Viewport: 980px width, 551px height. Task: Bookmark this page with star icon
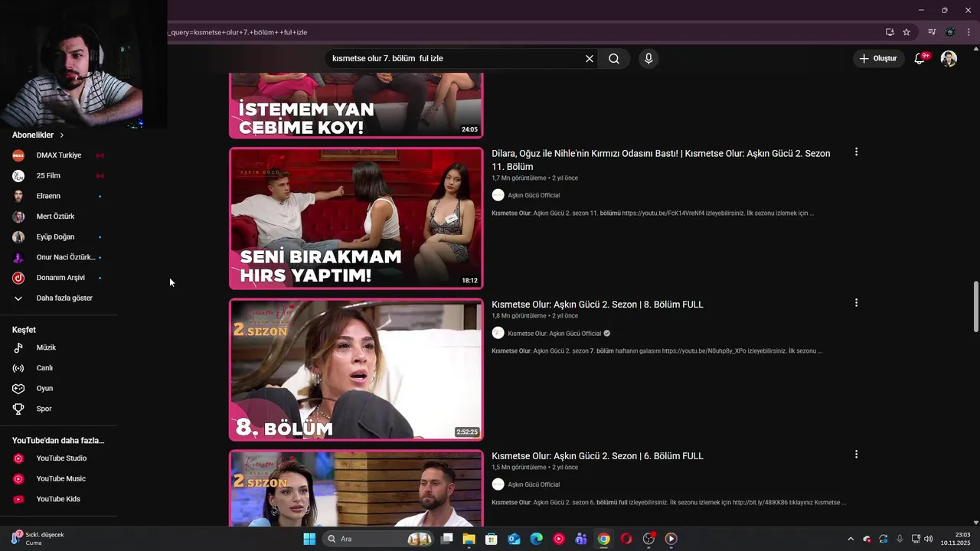pos(906,32)
